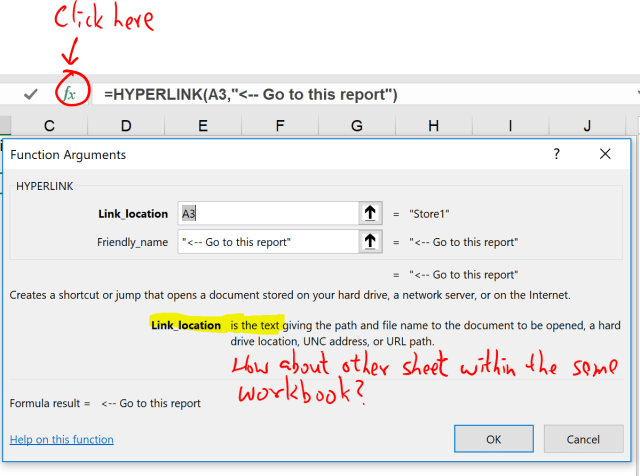Viewport: 640px width, 476px height.
Task: Click the "Creates a shortcut or jump" description
Action: (290, 295)
